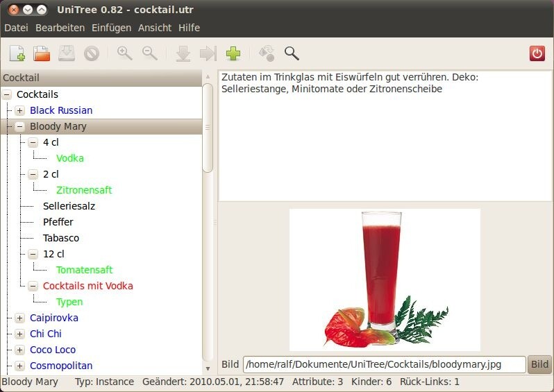Click the grey right-arrow toolbar icon
The height and width of the screenshot is (392, 554).
pos(208,53)
